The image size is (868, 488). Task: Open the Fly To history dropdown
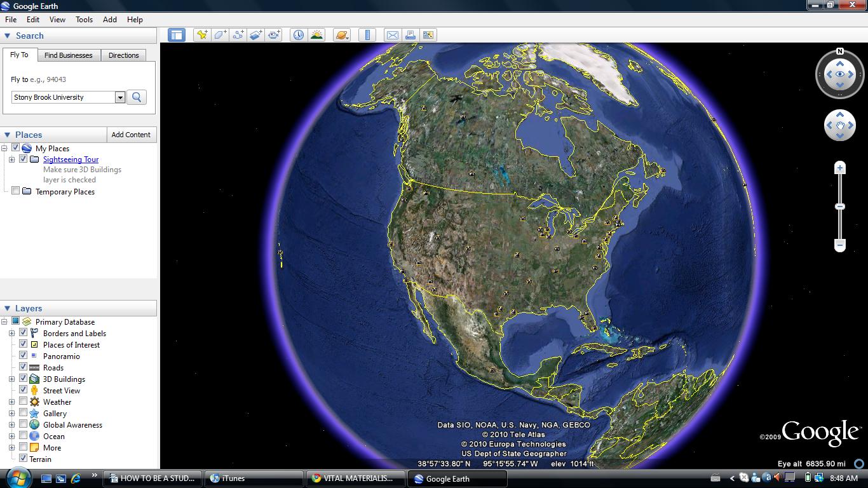pos(119,97)
